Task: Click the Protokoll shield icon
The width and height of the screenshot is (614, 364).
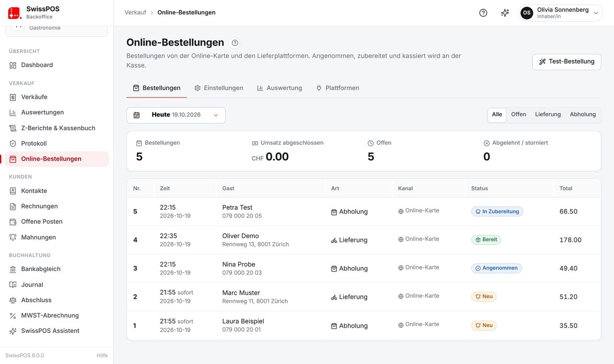Action: tap(13, 144)
